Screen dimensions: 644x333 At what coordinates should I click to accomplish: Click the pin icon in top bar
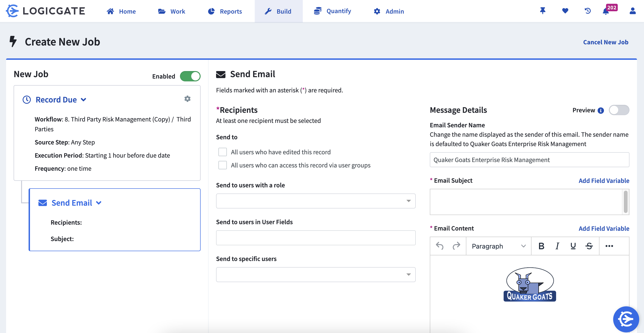(x=543, y=11)
